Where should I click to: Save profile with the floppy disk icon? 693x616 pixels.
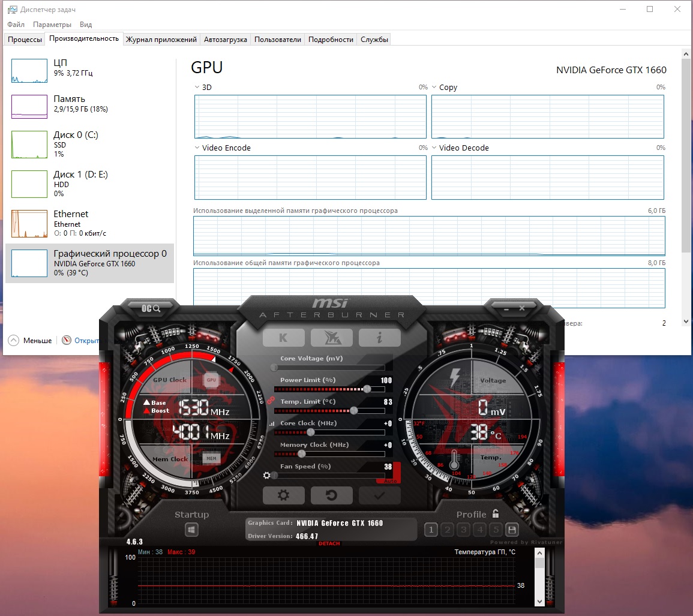[512, 530]
